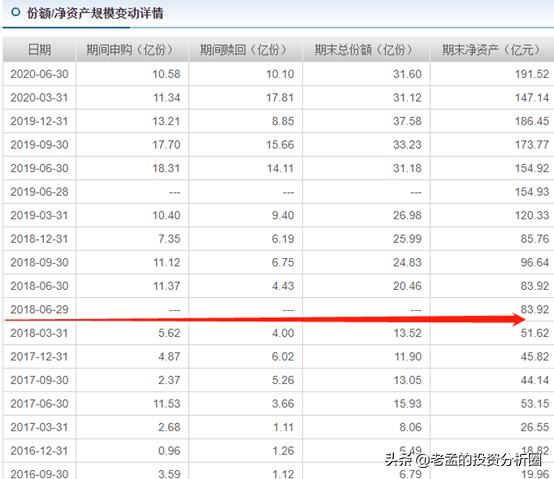Select the 2017-03-31 date cell
Image resolution: width=554 pixels, height=479 pixels.
39,427
